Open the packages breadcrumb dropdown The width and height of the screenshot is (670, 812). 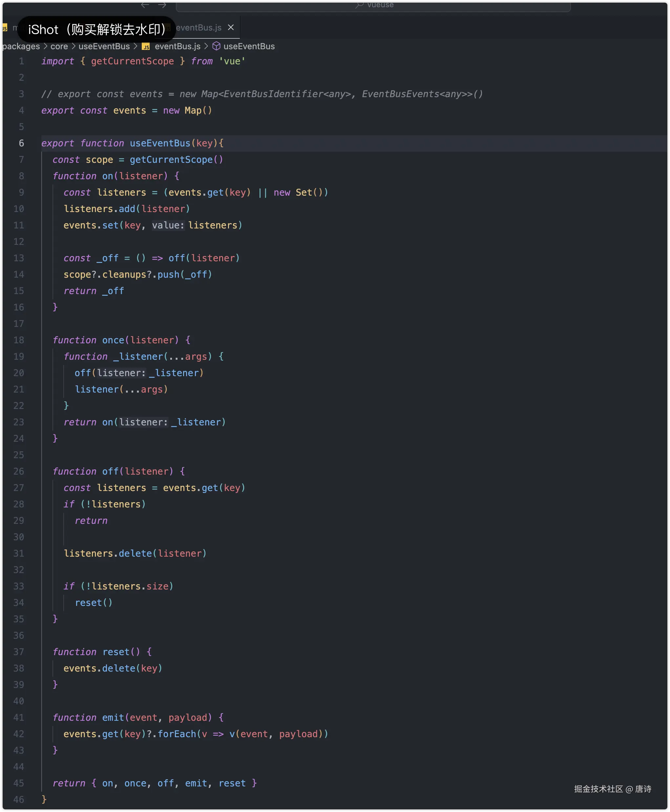[21, 46]
